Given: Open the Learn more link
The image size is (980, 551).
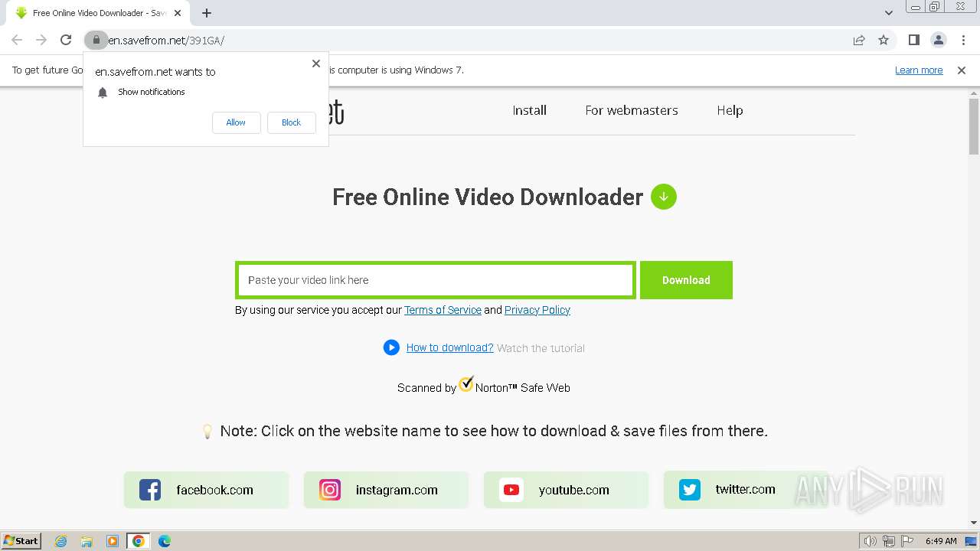Looking at the screenshot, I should pos(919,70).
